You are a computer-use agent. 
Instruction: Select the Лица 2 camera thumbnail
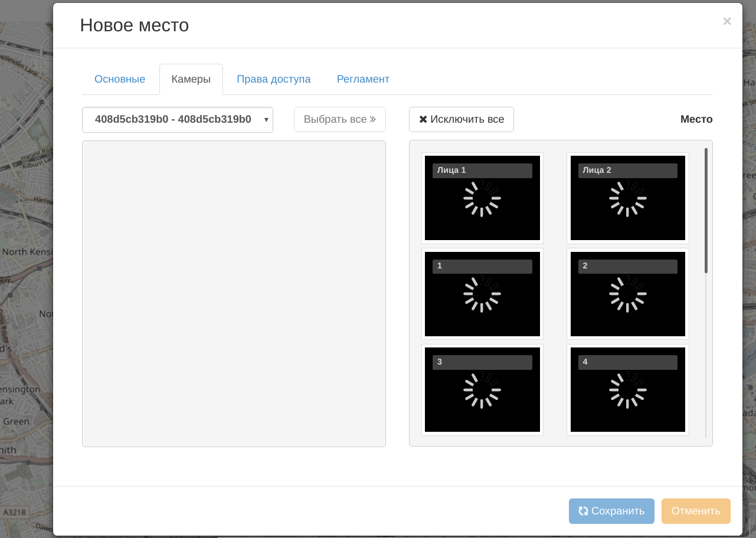tap(628, 198)
